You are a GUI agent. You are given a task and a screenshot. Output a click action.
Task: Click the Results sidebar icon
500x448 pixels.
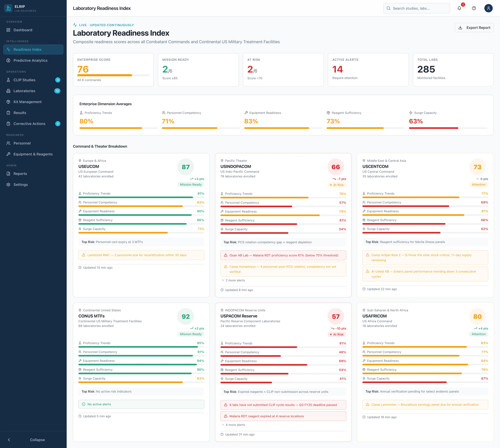pyautogui.click(x=8, y=113)
